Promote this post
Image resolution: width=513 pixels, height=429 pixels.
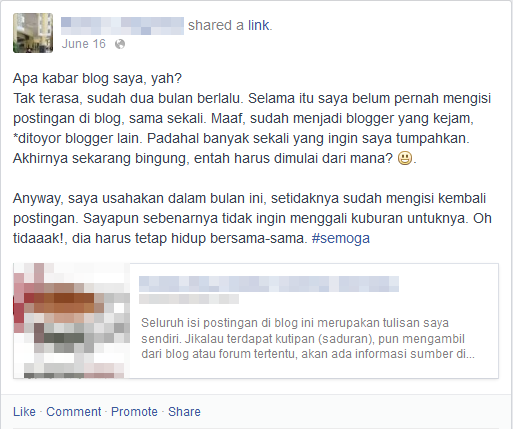(134, 412)
